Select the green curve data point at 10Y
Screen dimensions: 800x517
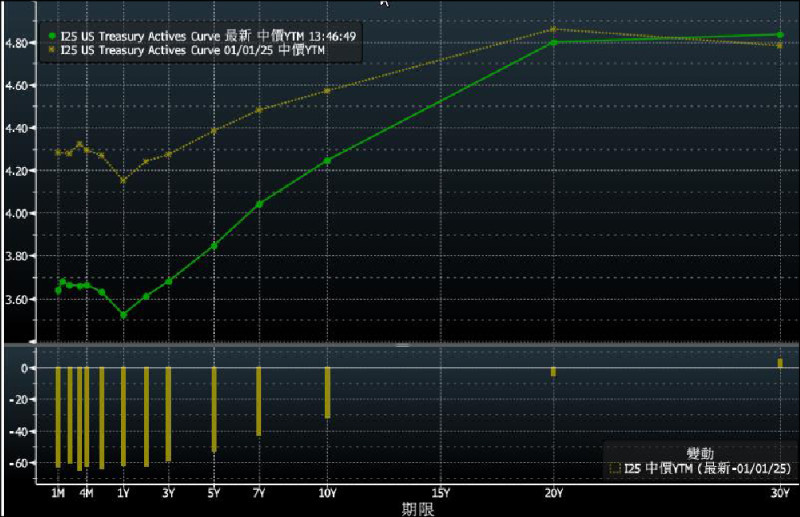pos(327,160)
